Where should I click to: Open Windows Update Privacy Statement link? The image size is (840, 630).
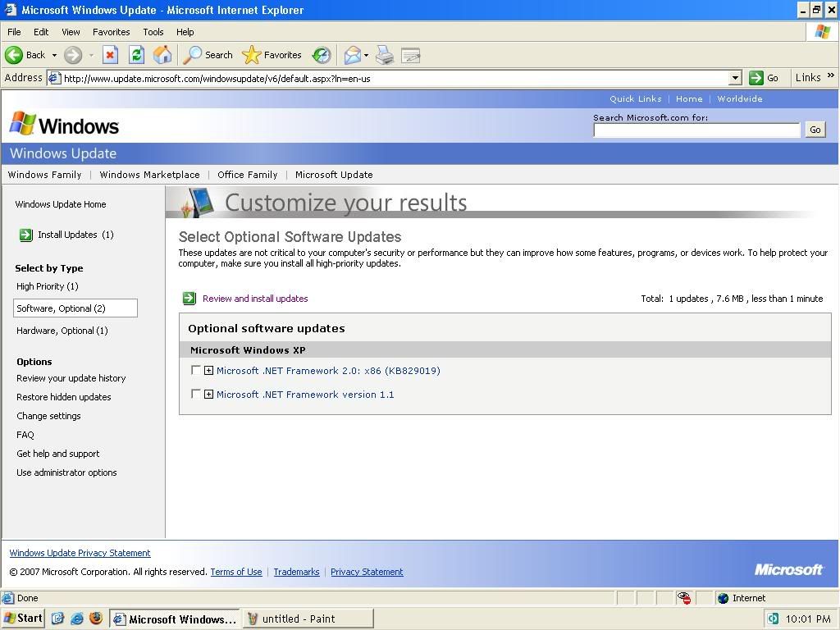point(80,553)
